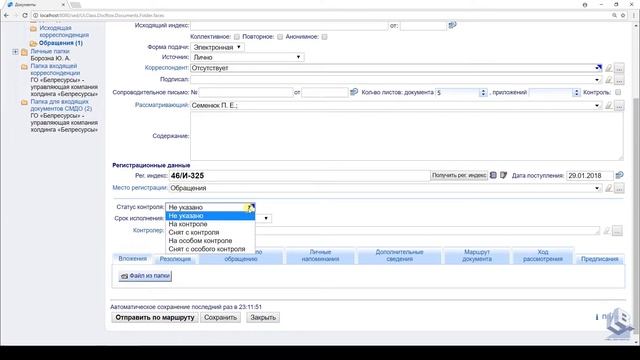Click Отправить по маршруту button

(x=155, y=318)
